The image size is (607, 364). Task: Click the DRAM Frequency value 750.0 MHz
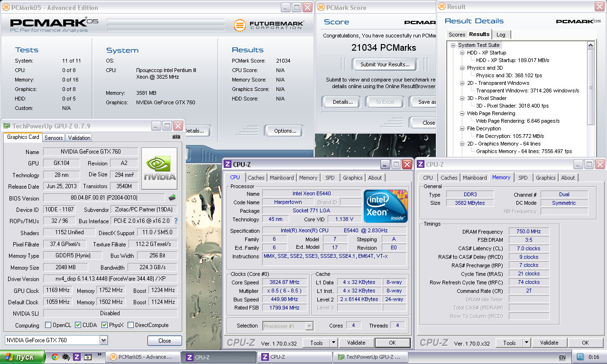pyautogui.click(x=529, y=232)
